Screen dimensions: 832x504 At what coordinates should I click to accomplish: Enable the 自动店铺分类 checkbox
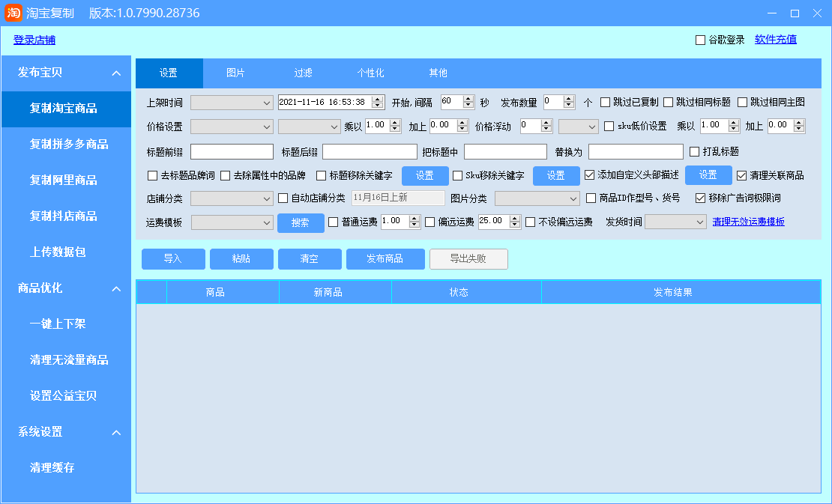tap(283, 198)
